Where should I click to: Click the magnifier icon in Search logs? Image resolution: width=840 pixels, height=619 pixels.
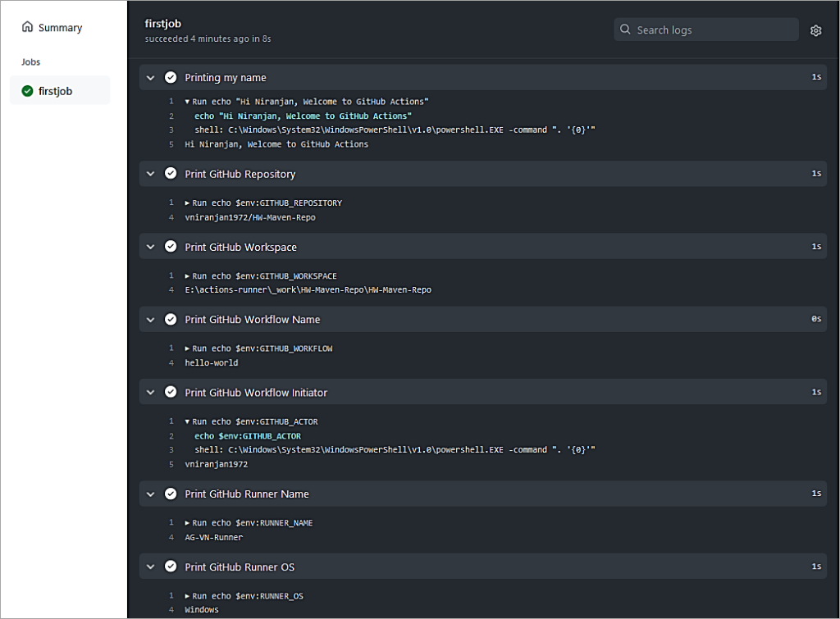[x=626, y=30]
